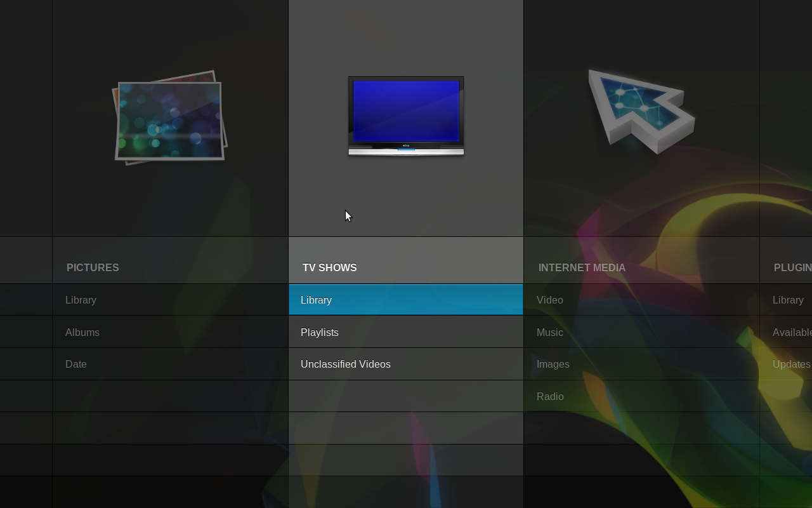Open Music under Internet Media
The width and height of the screenshot is (812, 508).
point(550,332)
